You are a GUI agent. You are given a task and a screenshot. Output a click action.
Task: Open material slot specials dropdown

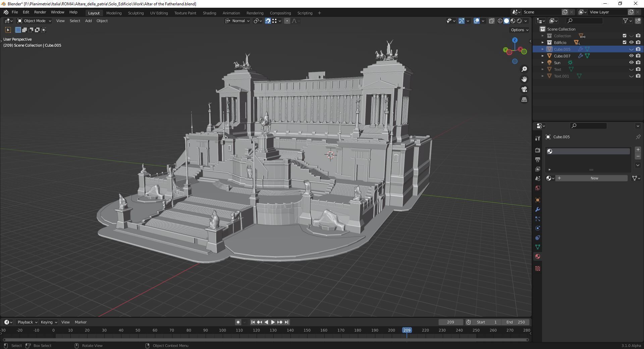[x=638, y=165]
